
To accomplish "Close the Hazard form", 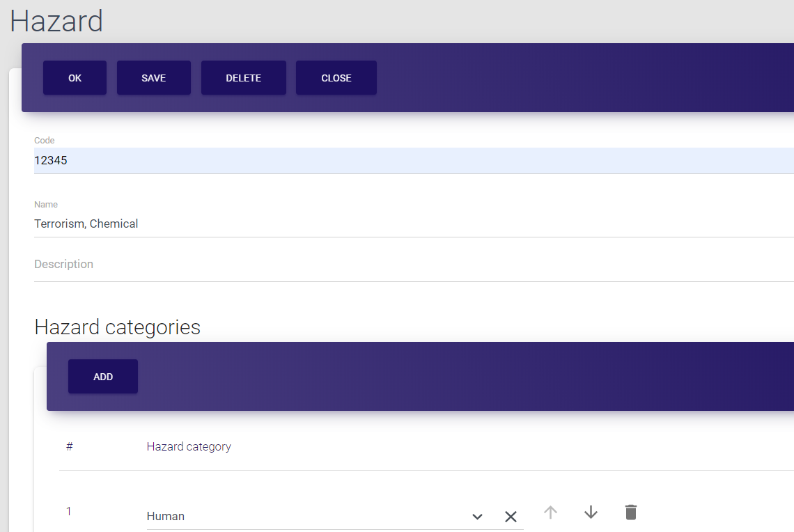I will pyautogui.click(x=336, y=78).
